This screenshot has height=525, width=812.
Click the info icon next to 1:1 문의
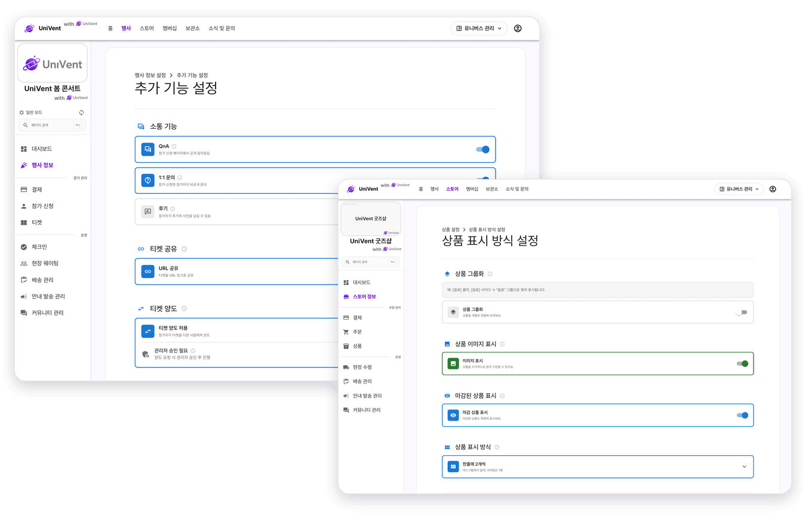point(180,177)
